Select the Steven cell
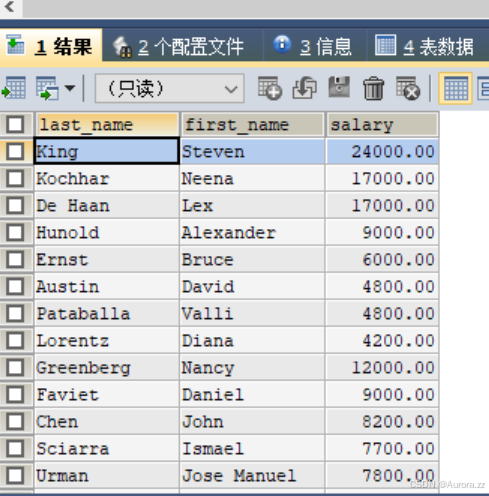 (252, 152)
